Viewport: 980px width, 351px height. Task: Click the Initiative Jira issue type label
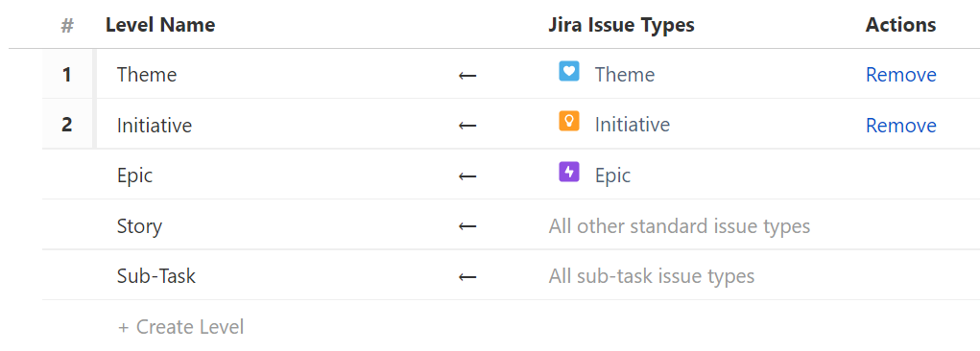tap(632, 125)
